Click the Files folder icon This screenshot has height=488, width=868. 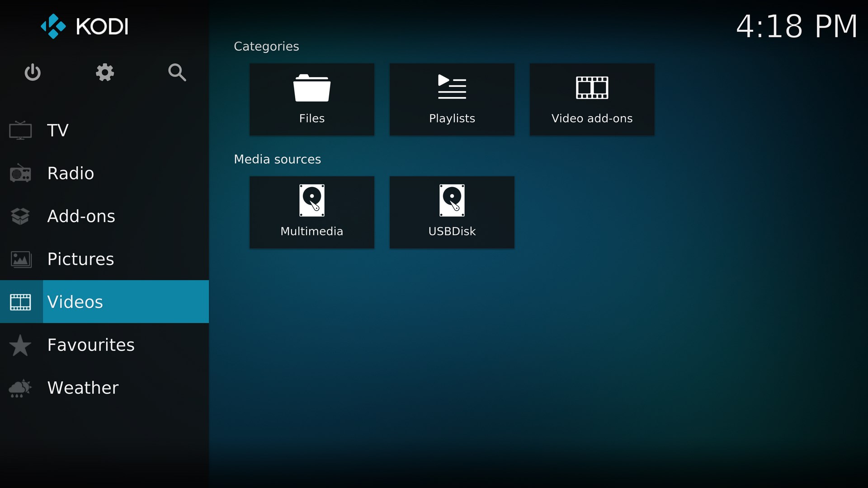click(312, 88)
